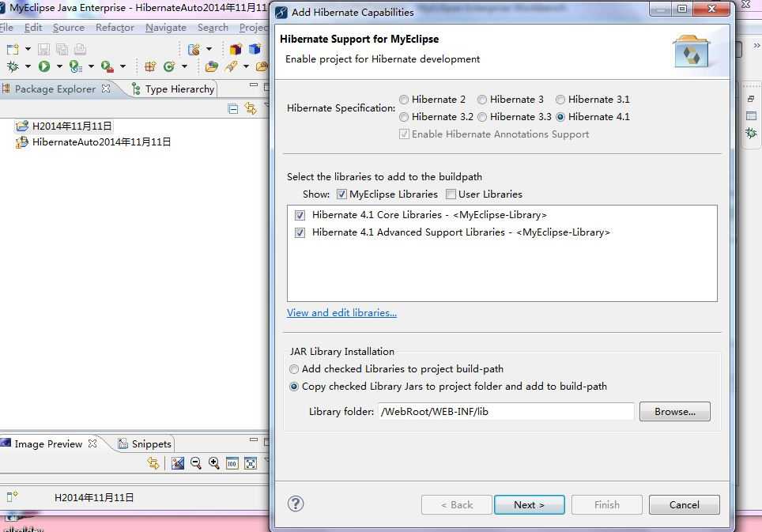Click the Save All icon
762x532 pixels.
(x=62, y=49)
